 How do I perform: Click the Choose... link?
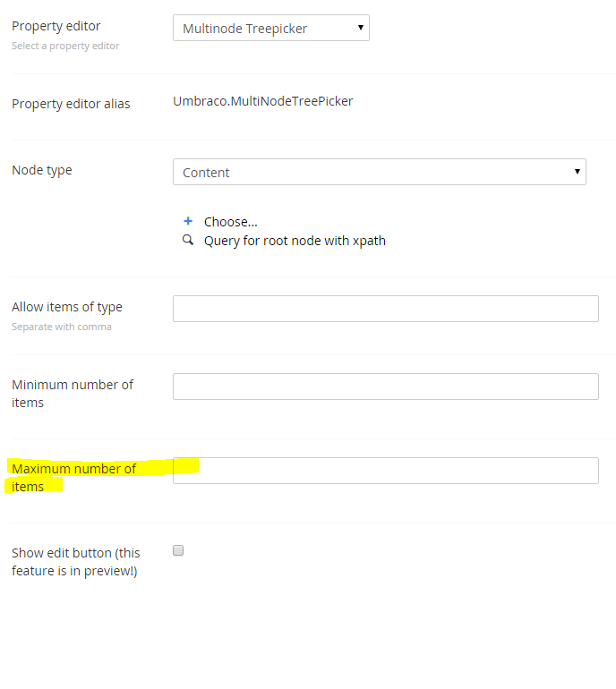230,222
